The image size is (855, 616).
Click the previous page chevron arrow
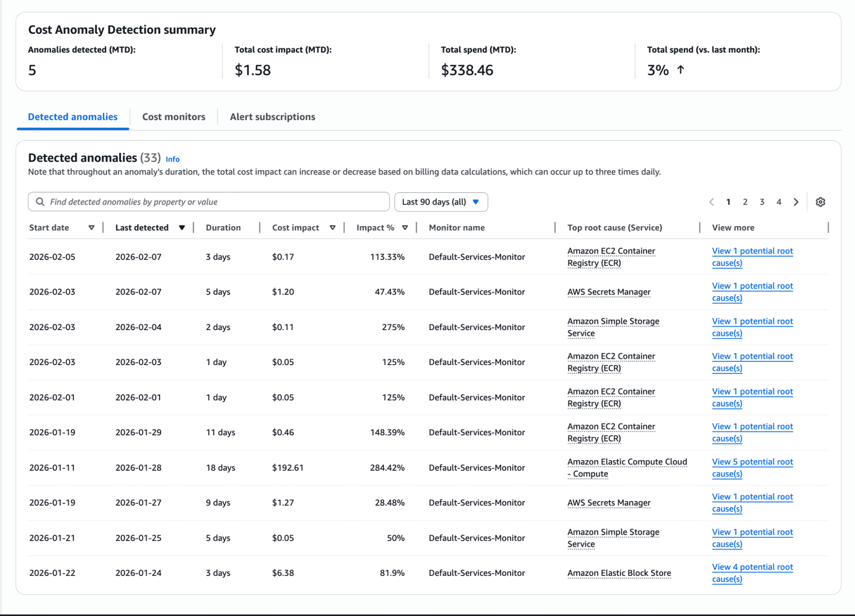pos(711,202)
